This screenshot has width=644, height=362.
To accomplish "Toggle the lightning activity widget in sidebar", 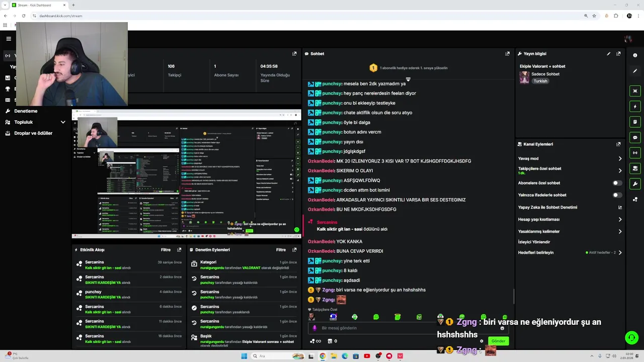I will [635, 107].
